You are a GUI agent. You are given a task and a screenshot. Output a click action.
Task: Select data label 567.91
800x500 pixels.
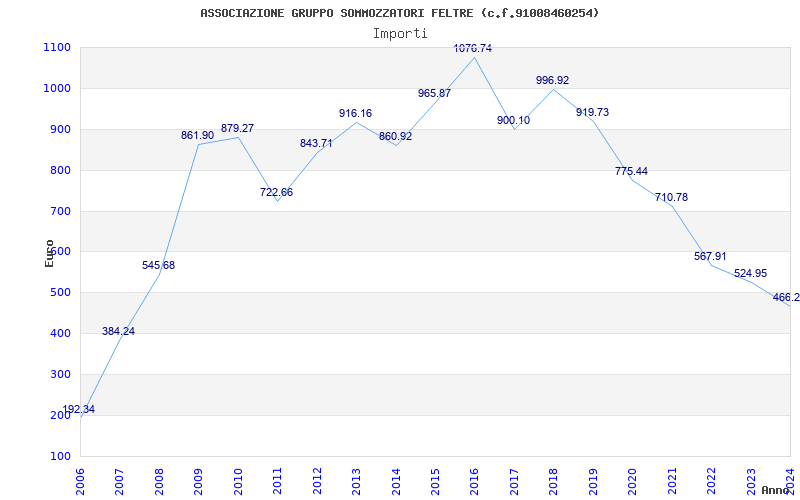coord(710,257)
